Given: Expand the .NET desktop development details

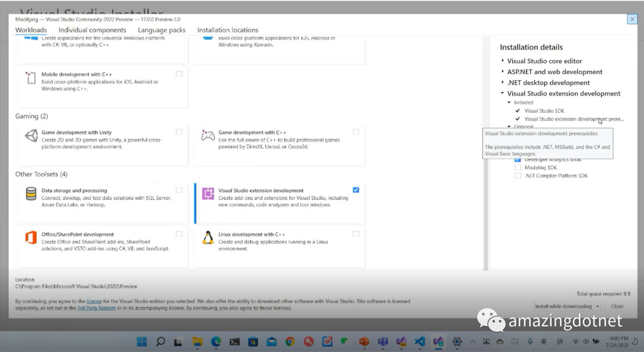Looking at the screenshot, I should click(502, 82).
